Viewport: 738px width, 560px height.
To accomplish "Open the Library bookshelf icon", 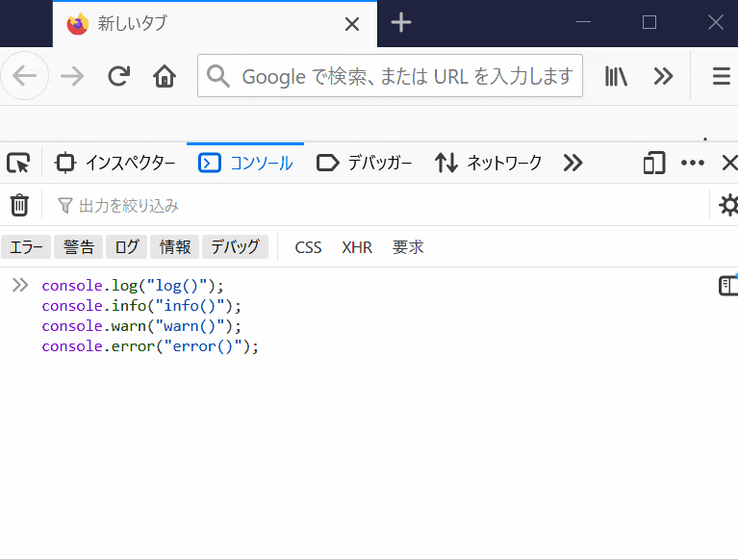I will point(616,76).
